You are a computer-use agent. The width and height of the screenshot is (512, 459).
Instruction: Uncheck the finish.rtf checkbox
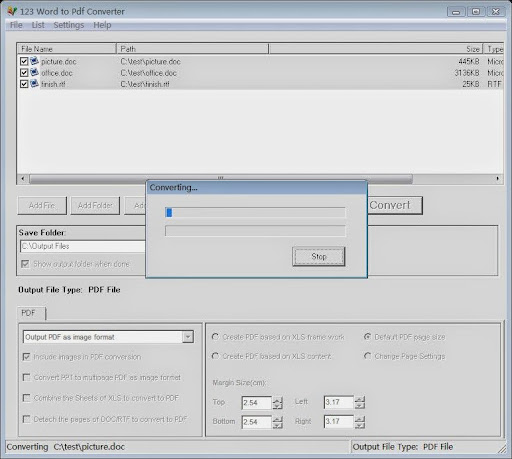pos(24,84)
